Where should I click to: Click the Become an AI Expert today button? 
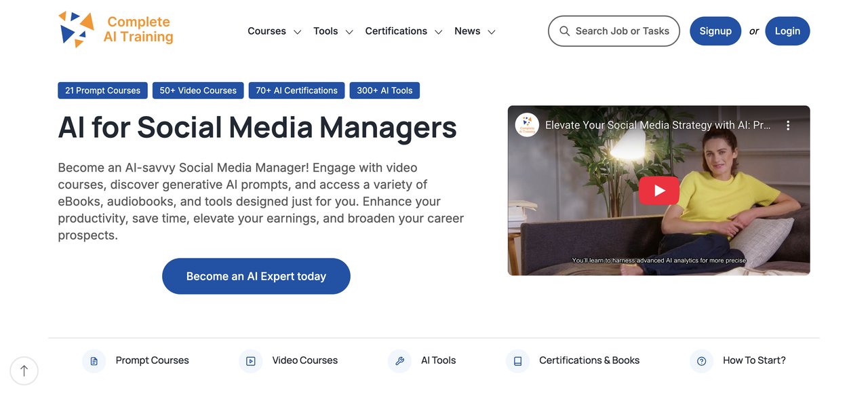256,276
